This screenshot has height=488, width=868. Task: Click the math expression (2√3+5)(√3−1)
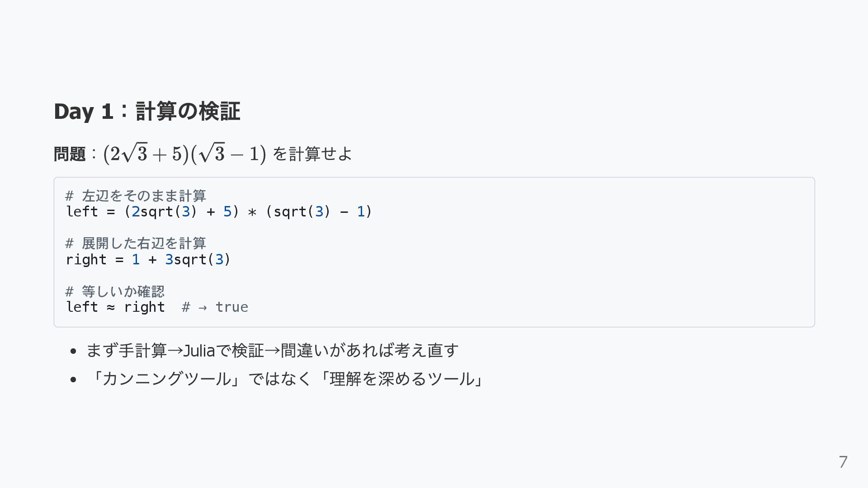(x=184, y=154)
